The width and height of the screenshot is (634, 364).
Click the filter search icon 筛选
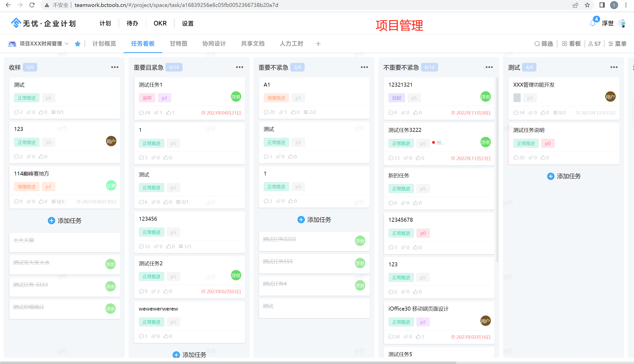click(537, 44)
